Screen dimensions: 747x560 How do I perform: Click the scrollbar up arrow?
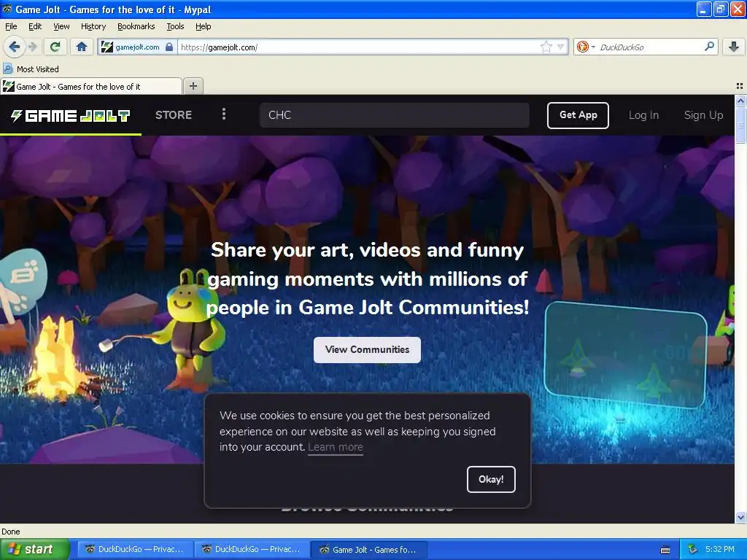coord(740,101)
